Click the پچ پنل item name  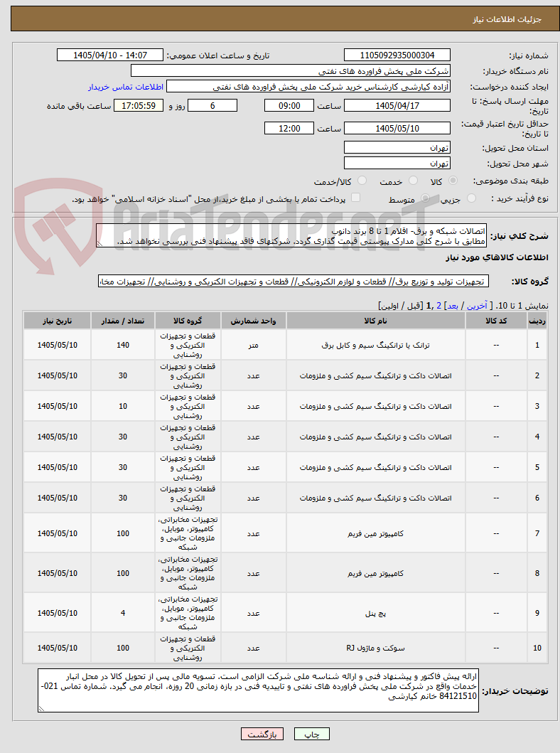tap(376, 613)
